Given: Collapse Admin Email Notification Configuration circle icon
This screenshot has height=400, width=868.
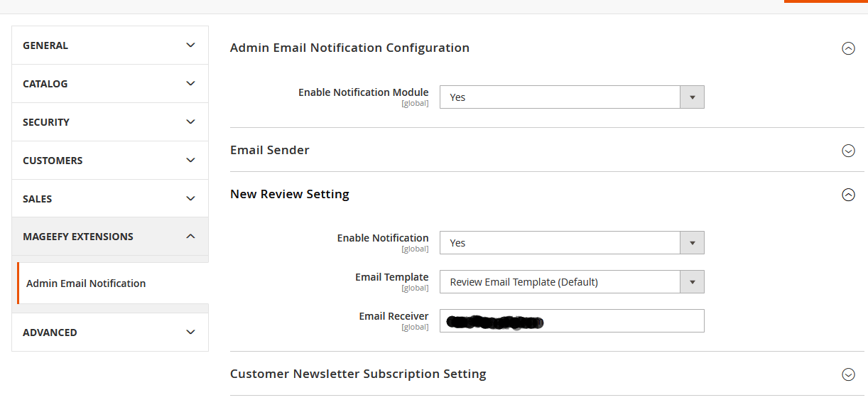Looking at the screenshot, I should [847, 48].
